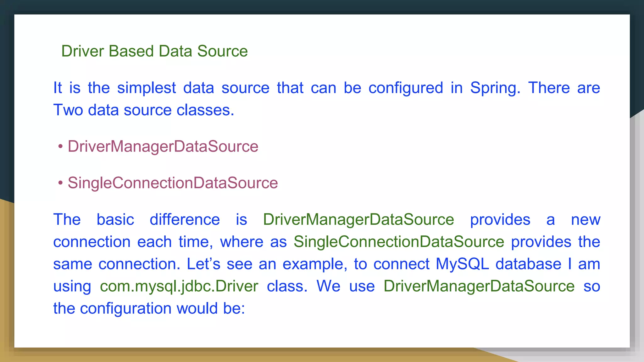Click the gray strip at right edge
This screenshot has height=362, width=644.
(637, 236)
